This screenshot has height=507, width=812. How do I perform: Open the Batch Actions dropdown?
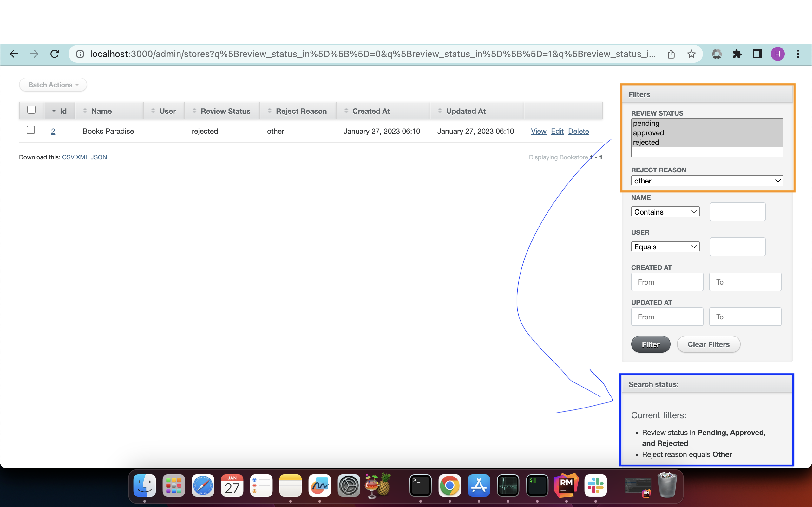pos(53,85)
